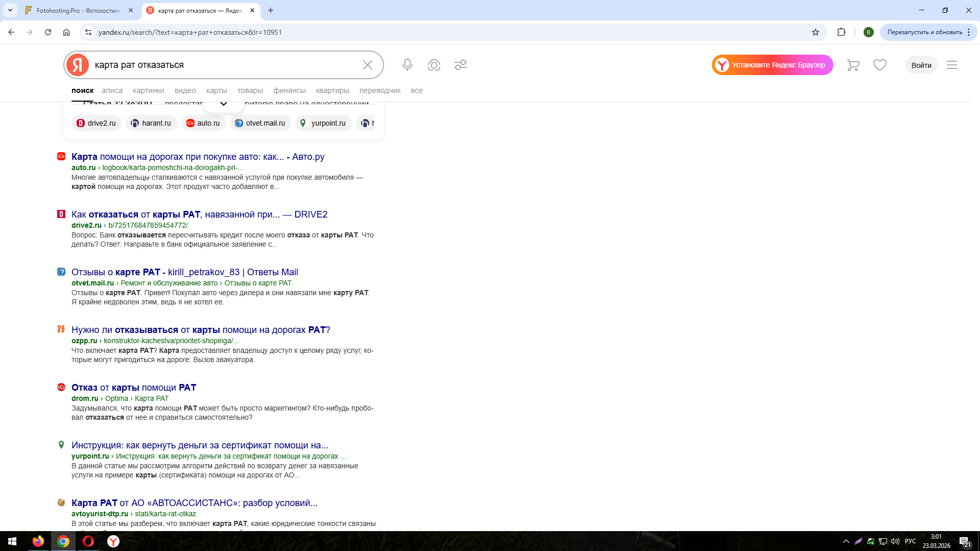Click the drive2.ru source chip
The width and height of the screenshot is (980, 551).
coord(97,123)
